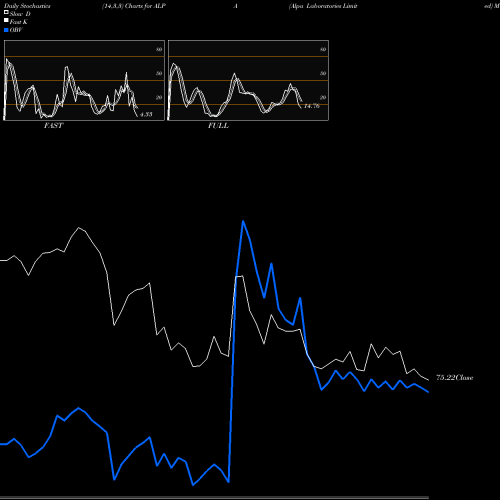Click the 80 level label in FULL chart
This screenshot has height=500, width=500.
pyautogui.click(x=323, y=49)
